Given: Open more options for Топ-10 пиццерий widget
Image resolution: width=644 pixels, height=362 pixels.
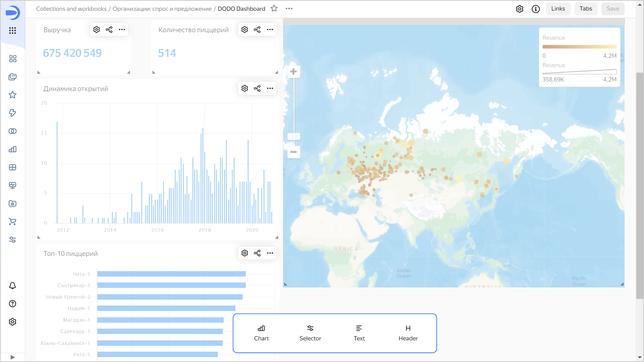Looking at the screenshot, I should (x=270, y=253).
